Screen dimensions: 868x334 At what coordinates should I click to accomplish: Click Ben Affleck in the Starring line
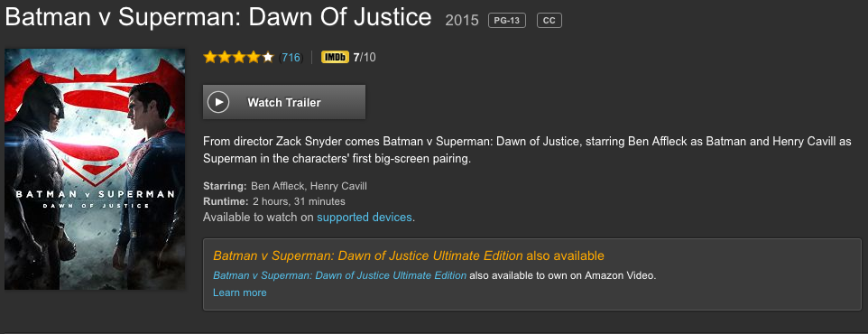click(278, 186)
